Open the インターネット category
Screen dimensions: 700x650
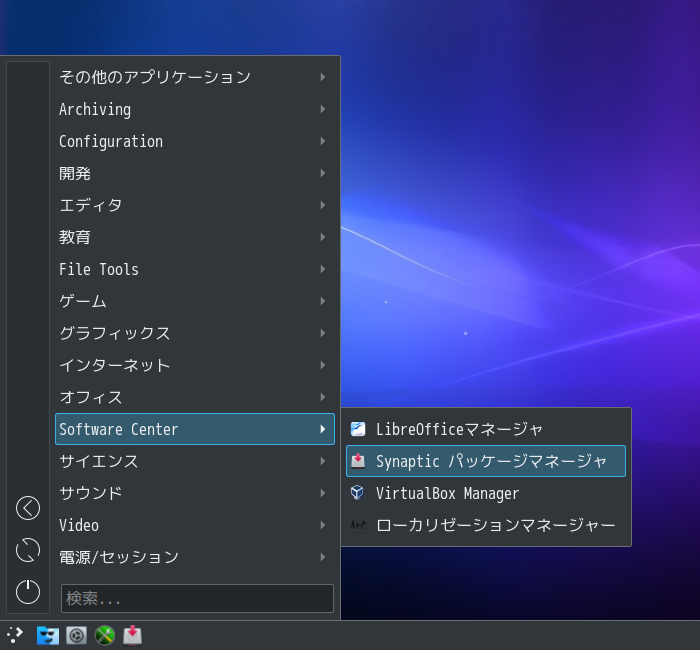(195, 365)
